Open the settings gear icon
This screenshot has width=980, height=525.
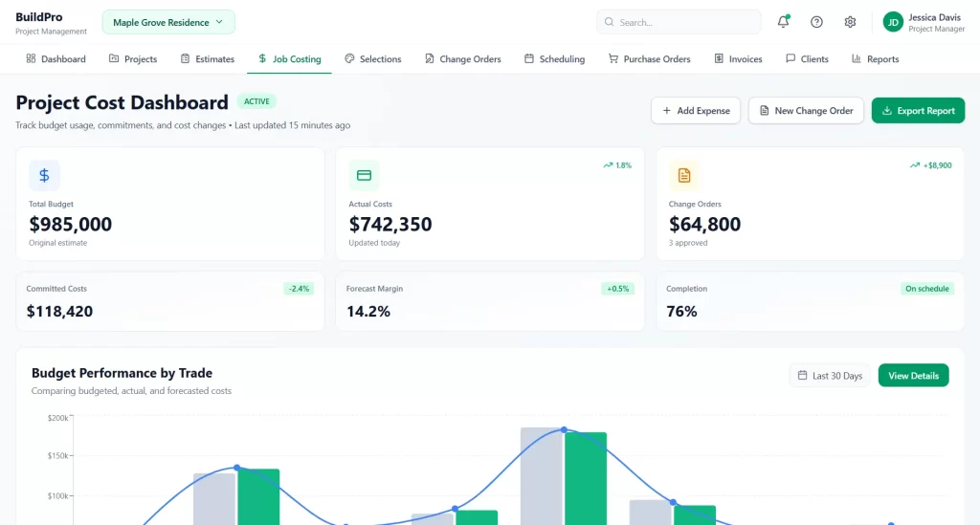[850, 22]
